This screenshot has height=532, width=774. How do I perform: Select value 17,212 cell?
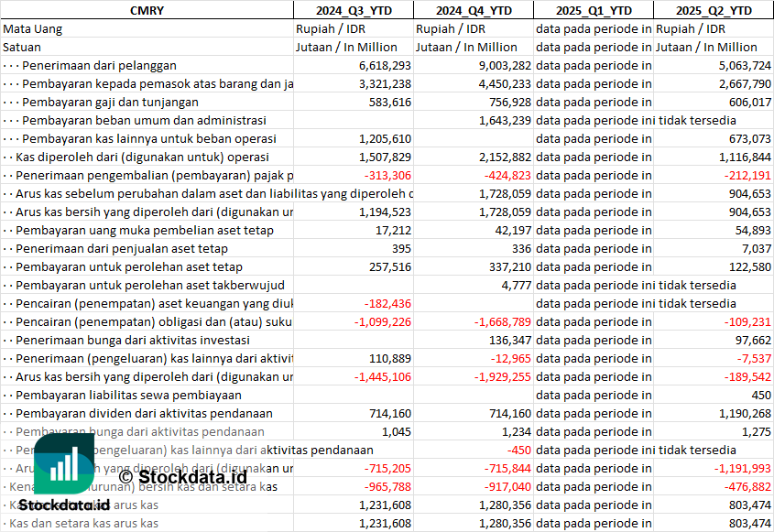click(x=354, y=231)
